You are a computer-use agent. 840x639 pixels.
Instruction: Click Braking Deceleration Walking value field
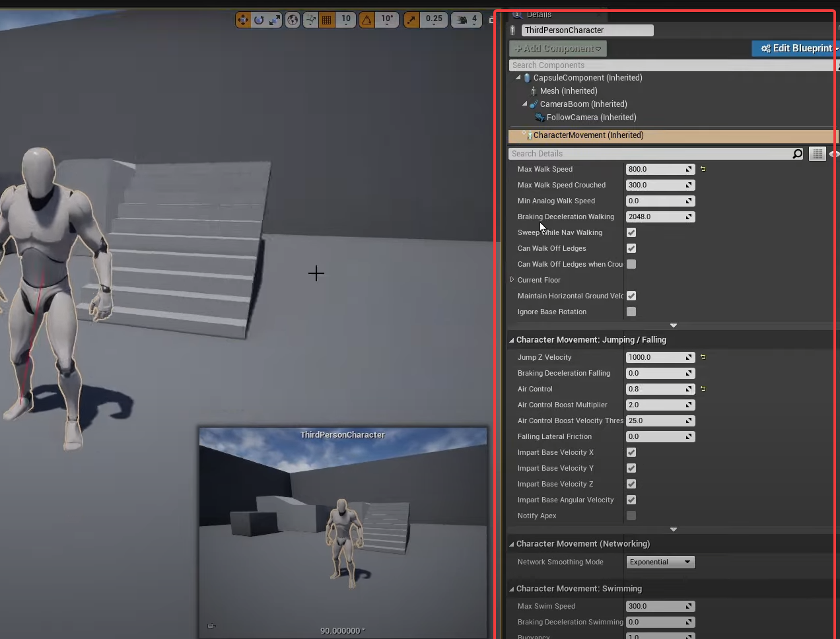tap(660, 217)
